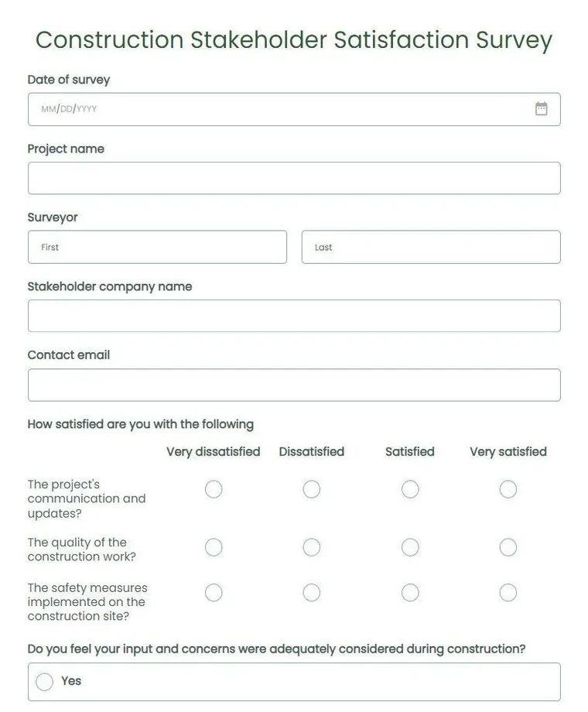Screen dimensions: 588x712
Task: Select Satisfied for project communication updates
Action: [410, 489]
